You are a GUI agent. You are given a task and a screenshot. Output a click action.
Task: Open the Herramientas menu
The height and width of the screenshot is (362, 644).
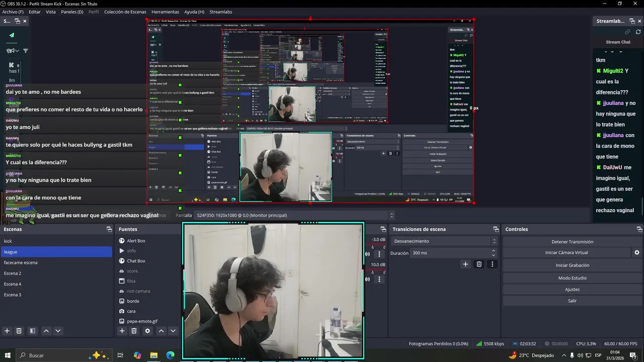165,12
